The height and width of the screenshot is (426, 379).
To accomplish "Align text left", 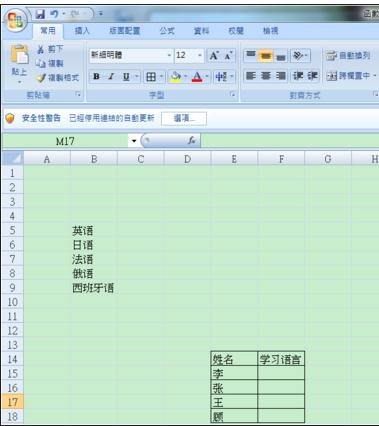I will coord(251,76).
